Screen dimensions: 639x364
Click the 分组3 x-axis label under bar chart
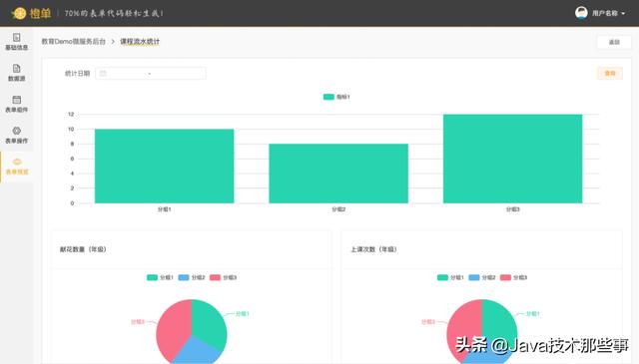(512, 209)
